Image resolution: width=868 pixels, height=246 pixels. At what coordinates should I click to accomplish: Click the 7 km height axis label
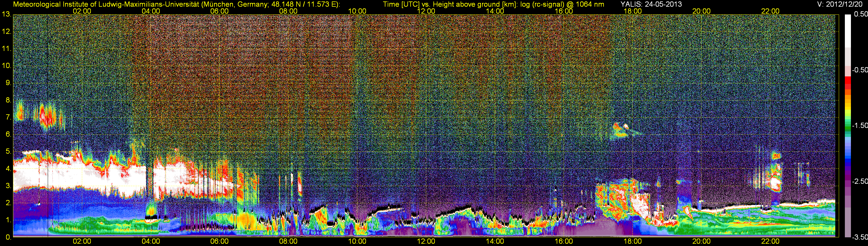[8, 117]
